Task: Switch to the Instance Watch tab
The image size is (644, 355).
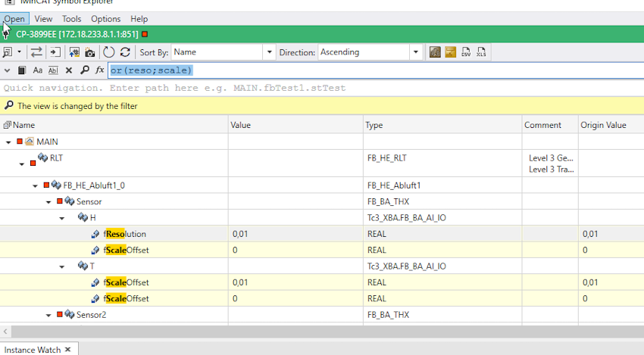Action: pos(33,350)
